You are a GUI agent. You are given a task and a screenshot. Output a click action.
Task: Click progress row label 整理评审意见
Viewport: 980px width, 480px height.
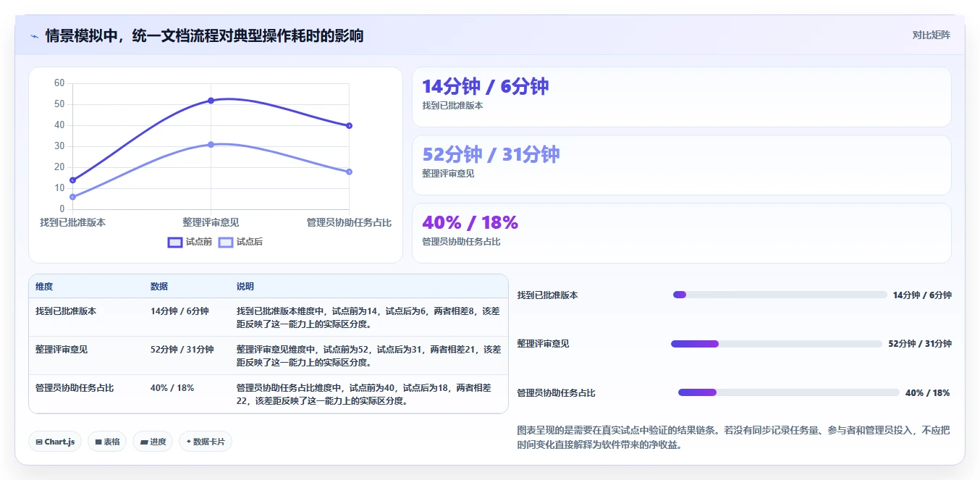click(x=544, y=344)
